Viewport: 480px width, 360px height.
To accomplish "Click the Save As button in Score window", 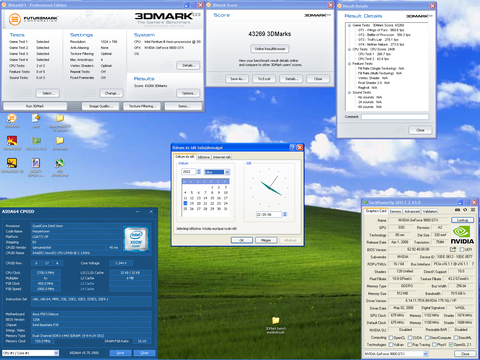I will click(x=237, y=79).
